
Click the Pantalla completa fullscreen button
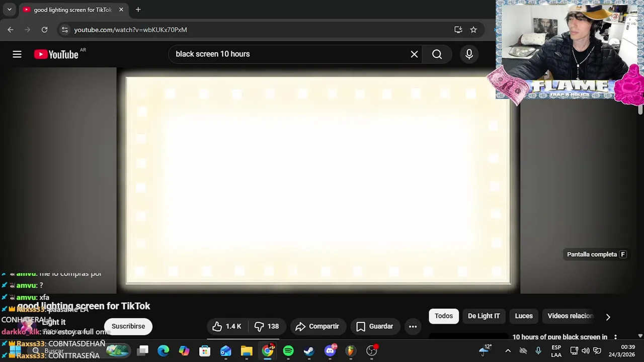point(597,254)
